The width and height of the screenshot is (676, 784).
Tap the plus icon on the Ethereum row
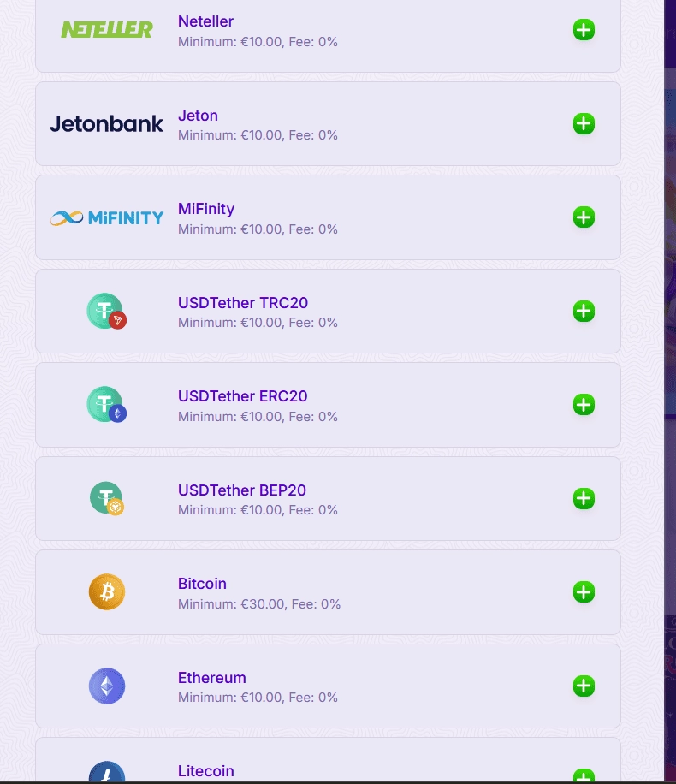tap(584, 686)
